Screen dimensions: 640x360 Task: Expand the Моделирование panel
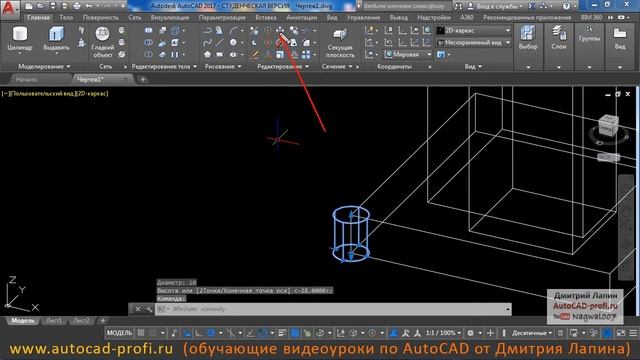44,67
